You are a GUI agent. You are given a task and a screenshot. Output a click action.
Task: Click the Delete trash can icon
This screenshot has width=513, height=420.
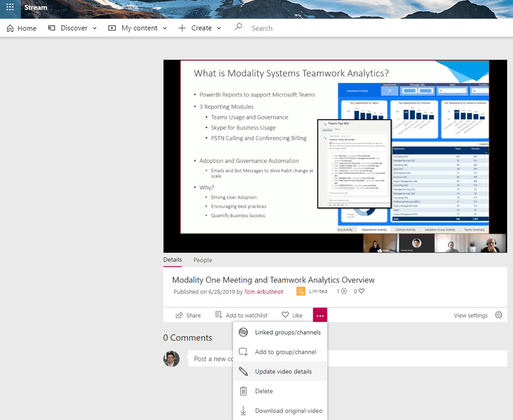(x=244, y=391)
